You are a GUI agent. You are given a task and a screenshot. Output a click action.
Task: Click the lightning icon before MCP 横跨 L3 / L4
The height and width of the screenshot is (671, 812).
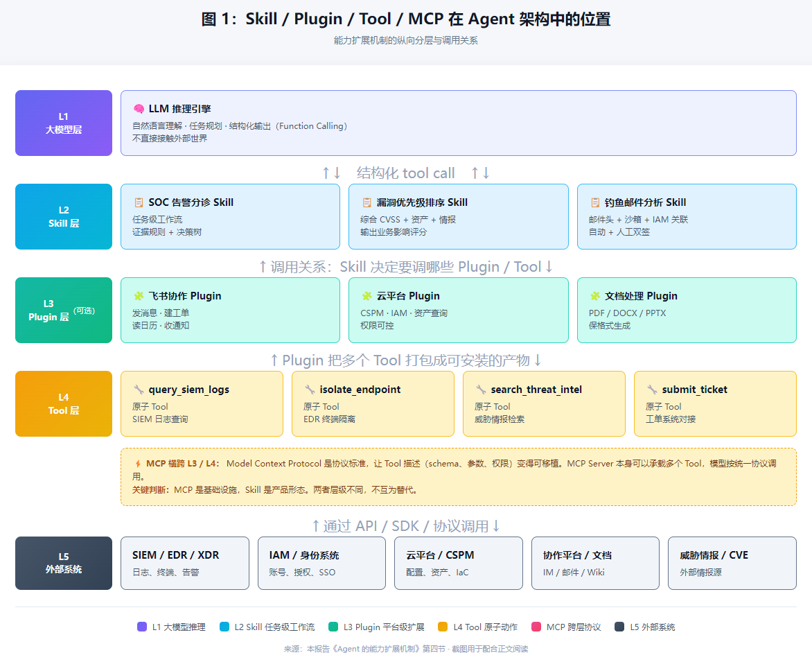tap(138, 464)
